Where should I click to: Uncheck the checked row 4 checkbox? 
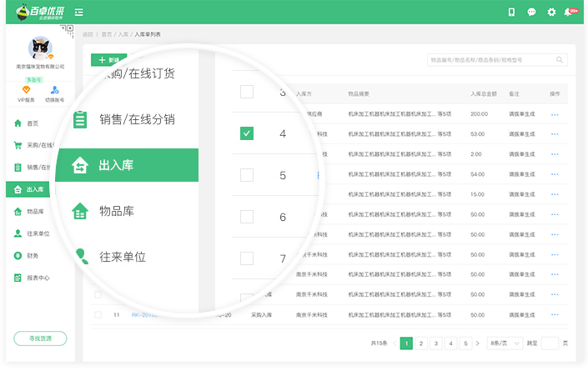tap(246, 133)
